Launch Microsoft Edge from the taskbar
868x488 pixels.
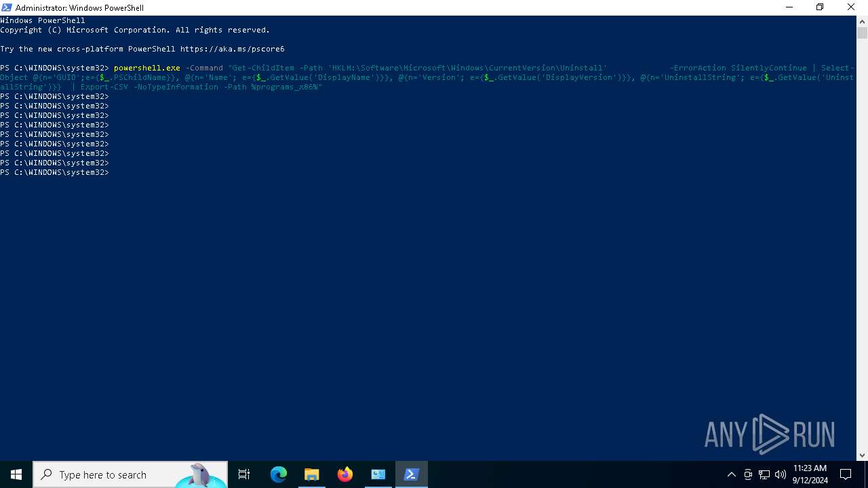[279, 474]
